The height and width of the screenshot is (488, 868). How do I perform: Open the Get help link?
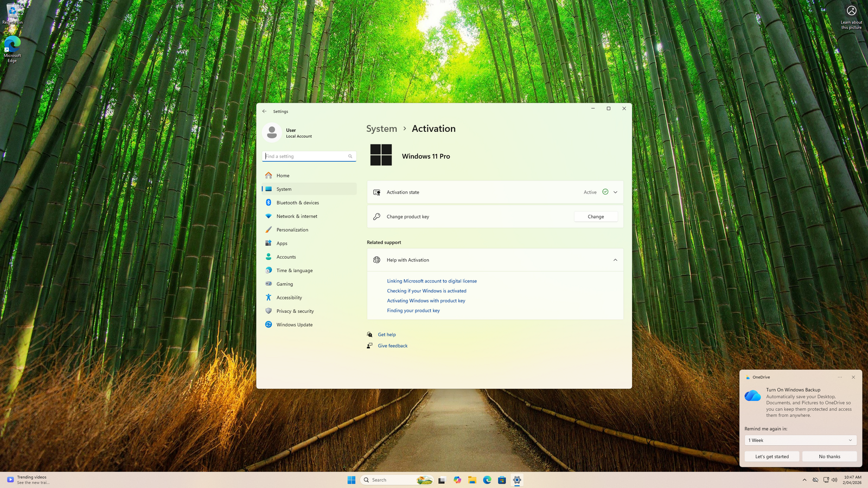387,335
